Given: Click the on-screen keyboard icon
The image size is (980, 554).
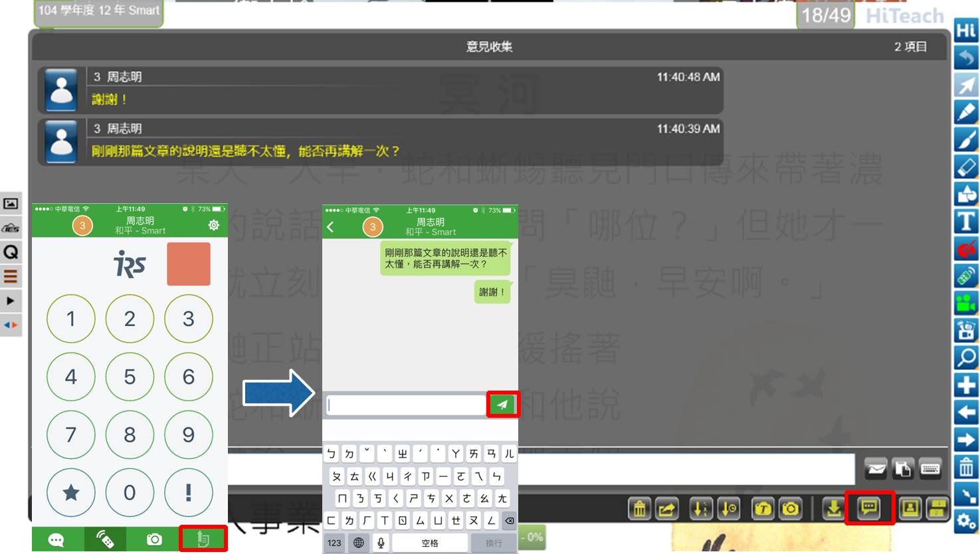Looking at the screenshot, I should click(x=930, y=469).
